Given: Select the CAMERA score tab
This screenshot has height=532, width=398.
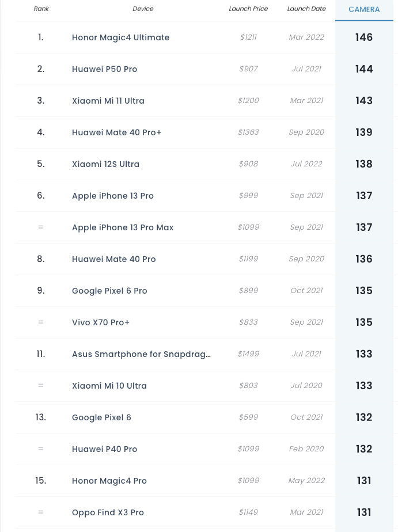Looking at the screenshot, I should pos(364,9).
